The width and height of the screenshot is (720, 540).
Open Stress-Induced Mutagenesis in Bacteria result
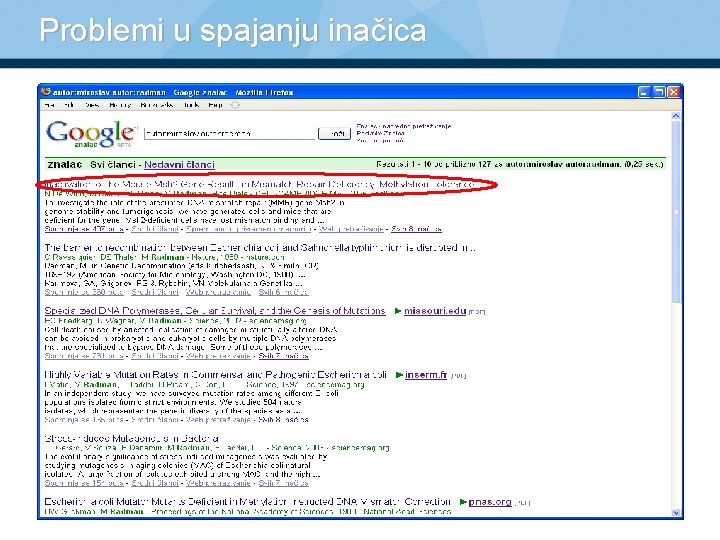click(x=131, y=438)
